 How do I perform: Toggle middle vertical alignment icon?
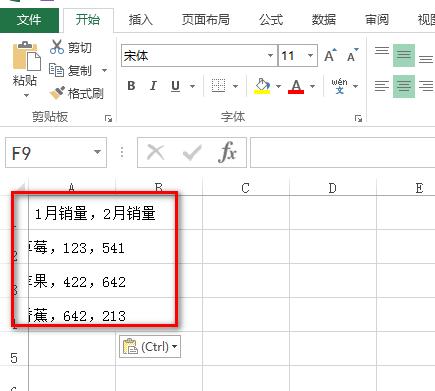pos(404,55)
